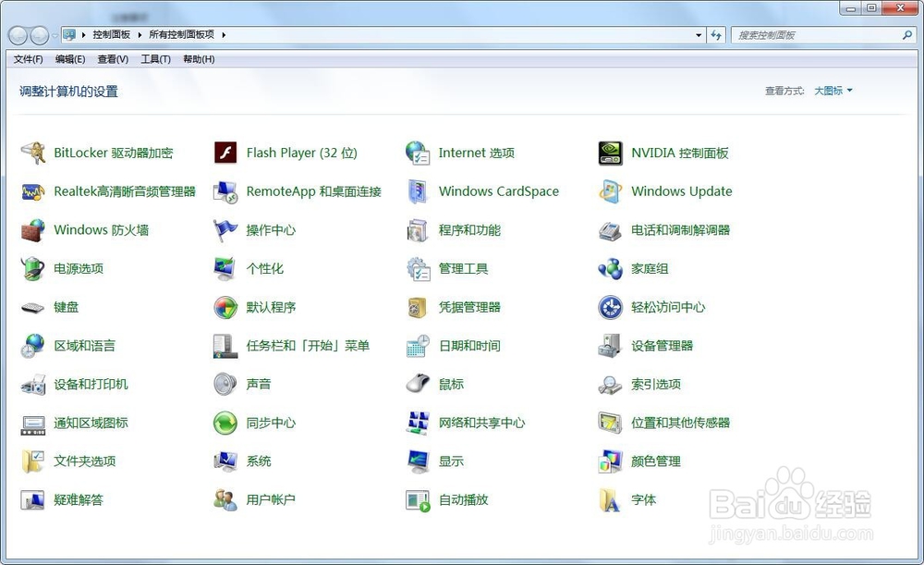Image resolution: width=924 pixels, height=565 pixels.
Task: Click the 设备管理器 icon
Action: click(x=610, y=346)
